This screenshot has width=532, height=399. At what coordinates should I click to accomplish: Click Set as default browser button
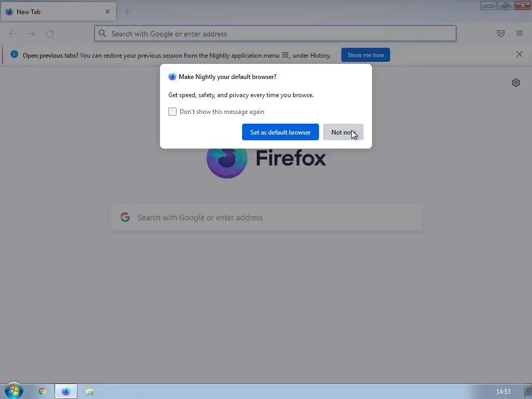point(280,132)
